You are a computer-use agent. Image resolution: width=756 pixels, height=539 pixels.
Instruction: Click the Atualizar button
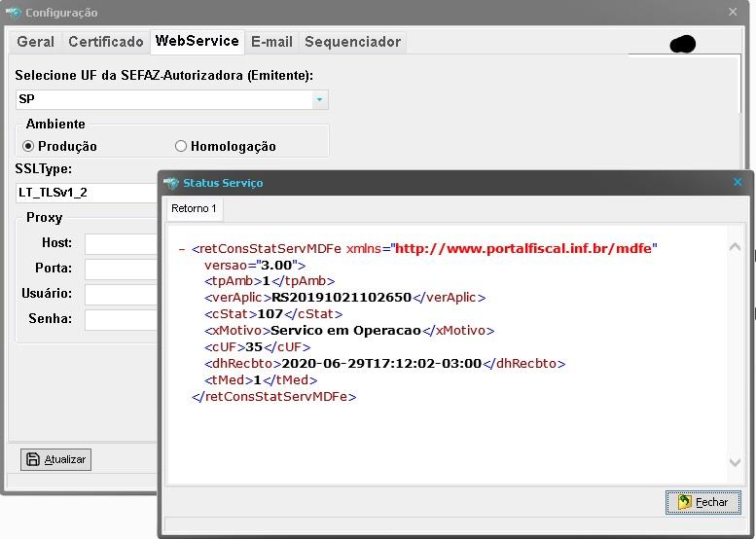tap(55, 459)
